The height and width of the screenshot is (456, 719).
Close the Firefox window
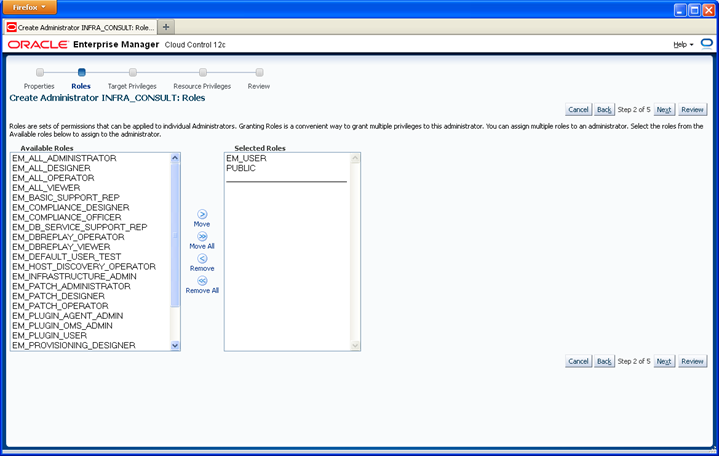click(x=709, y=10)
